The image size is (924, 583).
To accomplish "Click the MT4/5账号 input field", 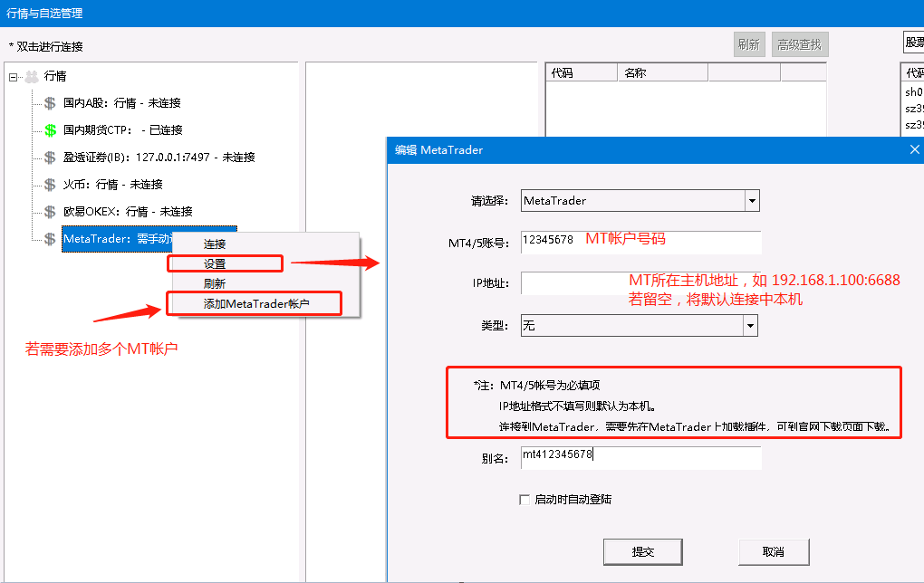I will click(641, 242).
